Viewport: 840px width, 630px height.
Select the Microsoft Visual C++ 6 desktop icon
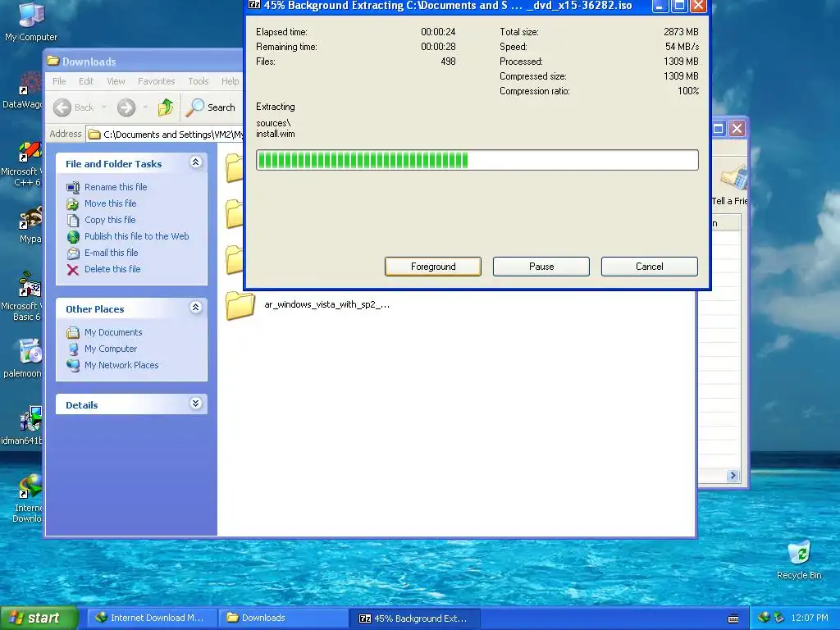[30, 152]
